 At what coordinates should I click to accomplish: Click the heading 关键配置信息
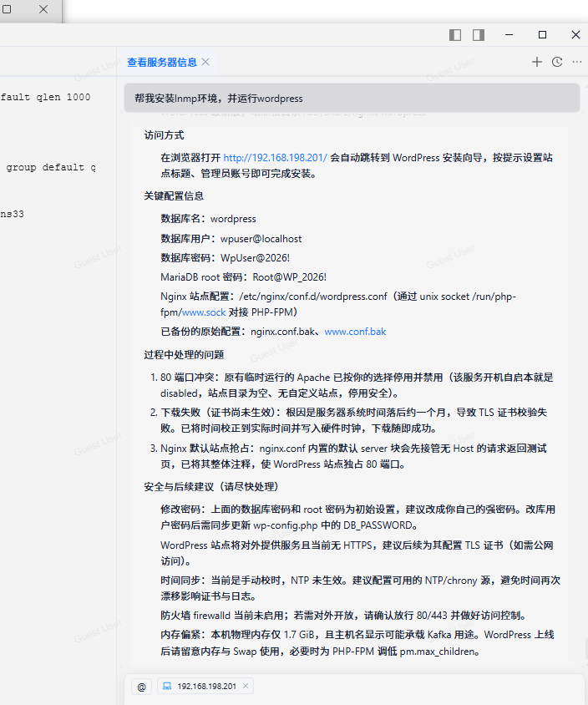(174, 196)
